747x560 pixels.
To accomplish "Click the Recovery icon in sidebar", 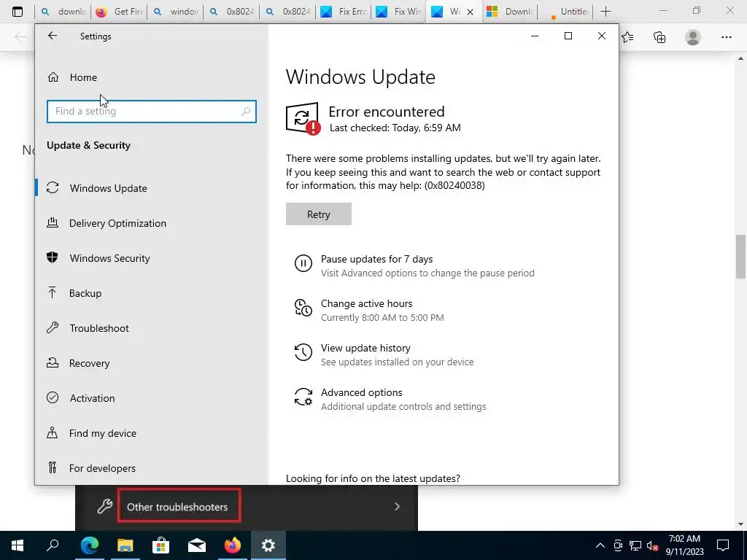I will click(53, 362).
